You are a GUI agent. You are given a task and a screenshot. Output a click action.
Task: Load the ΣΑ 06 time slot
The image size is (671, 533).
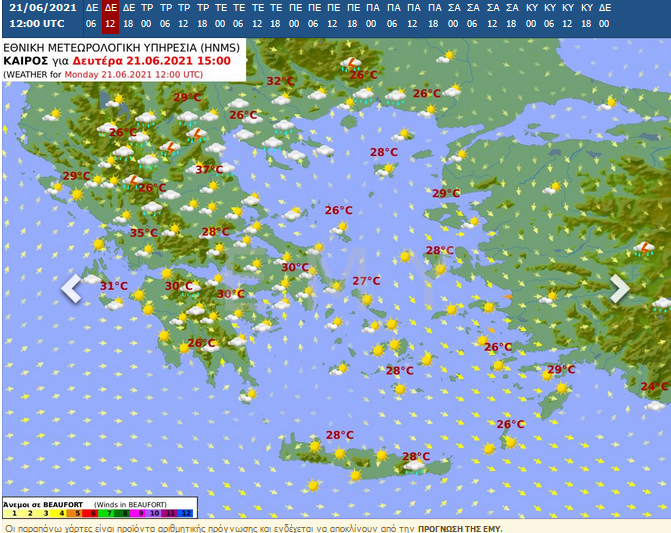(473, 16)
